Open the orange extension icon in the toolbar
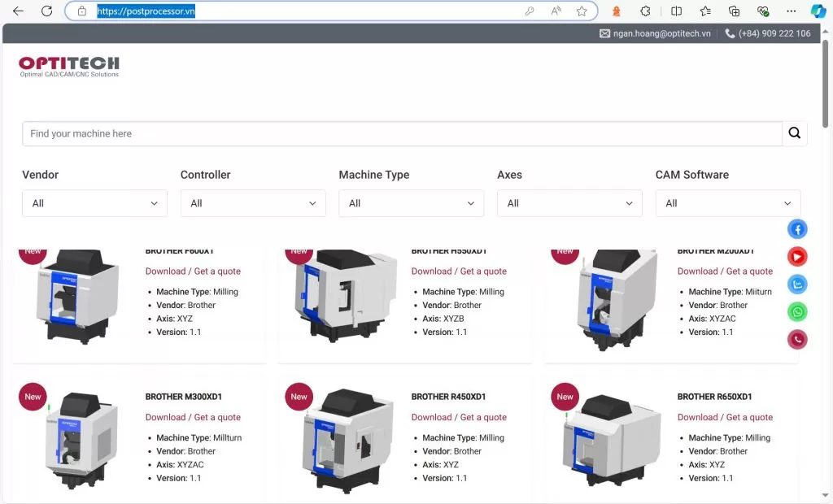 (x=617, y=11)
